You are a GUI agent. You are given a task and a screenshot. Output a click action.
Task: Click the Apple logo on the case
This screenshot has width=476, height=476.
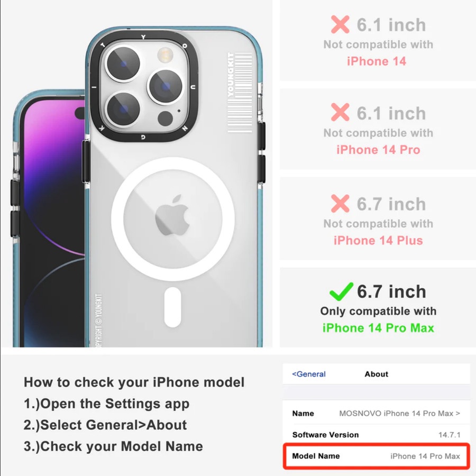pos(172,215)
